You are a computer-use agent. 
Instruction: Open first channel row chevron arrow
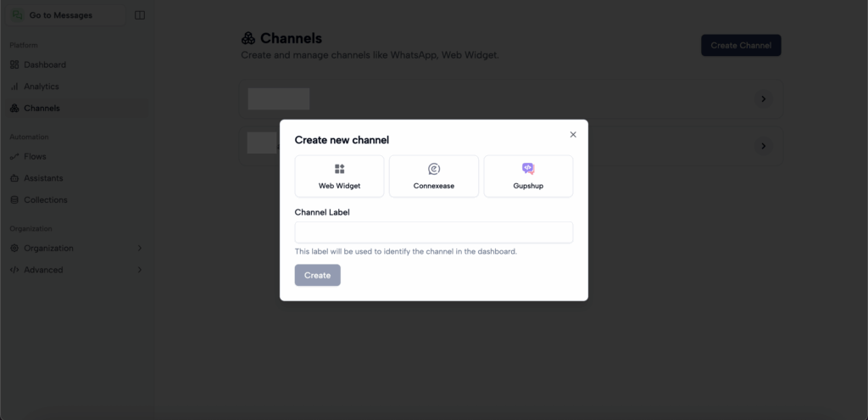pos(763,99)
